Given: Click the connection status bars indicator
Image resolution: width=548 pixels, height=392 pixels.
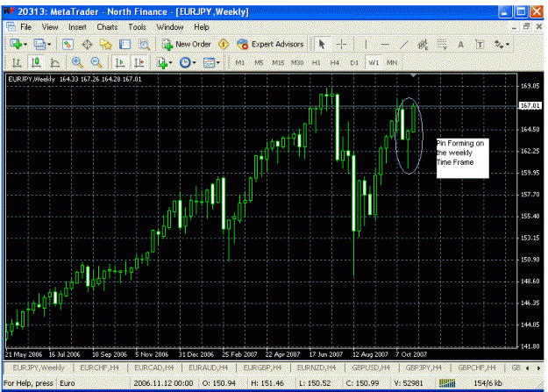Looking at the screenshot, I should coord(447,383).
